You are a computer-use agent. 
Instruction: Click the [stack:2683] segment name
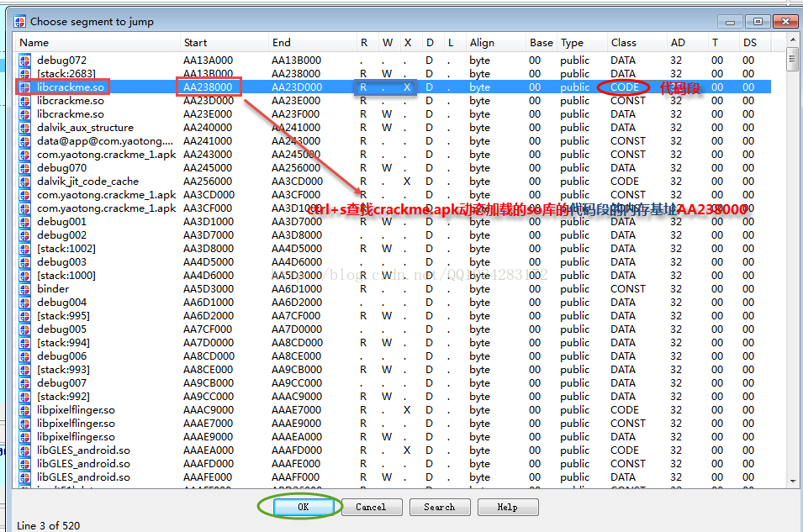click(x=66, y=74)
